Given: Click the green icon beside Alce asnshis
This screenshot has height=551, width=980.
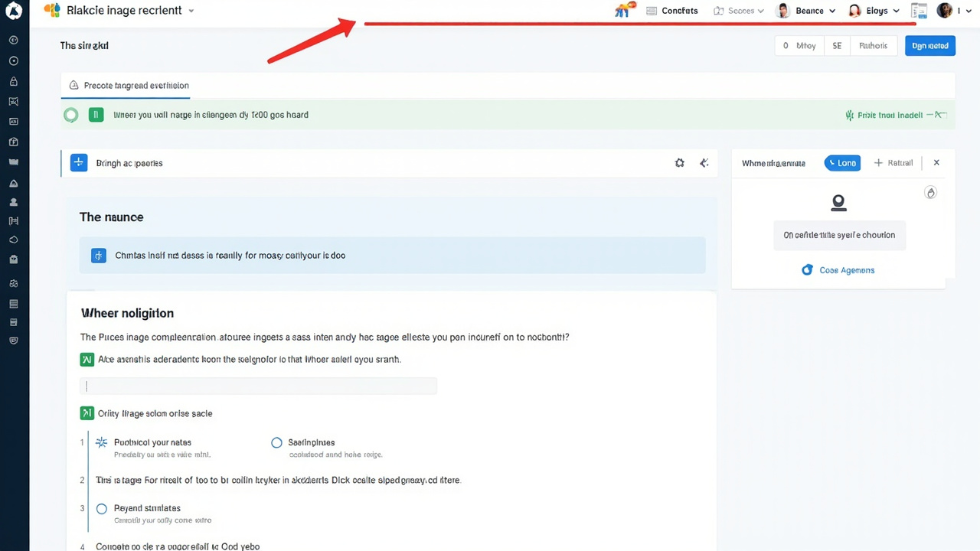Looking at the screenshot, I should (x=87, y=359).
